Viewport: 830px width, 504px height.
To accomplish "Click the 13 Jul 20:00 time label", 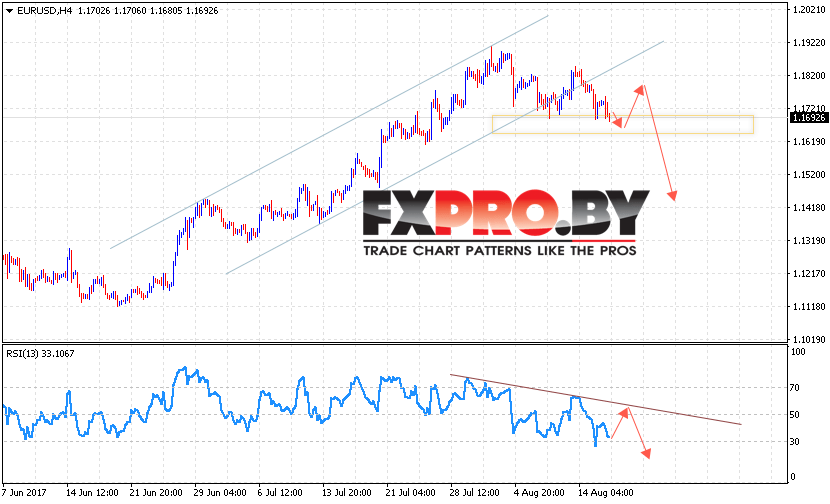I will pyautogui.click(x=347, y=493).
